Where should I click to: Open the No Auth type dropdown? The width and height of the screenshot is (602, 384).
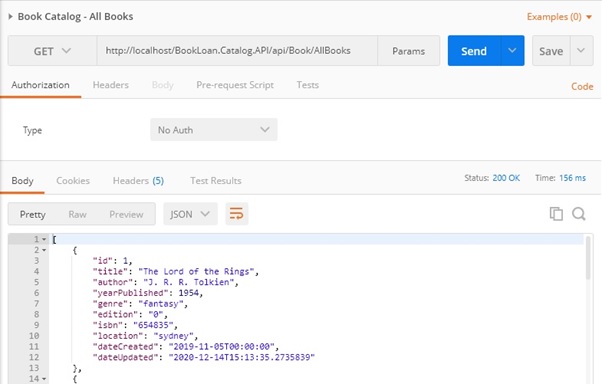214,130
